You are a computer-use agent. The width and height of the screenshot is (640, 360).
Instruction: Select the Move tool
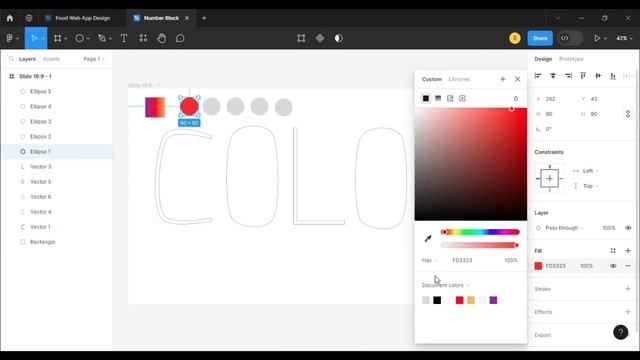pyautogui.click(x=34, y=38)
